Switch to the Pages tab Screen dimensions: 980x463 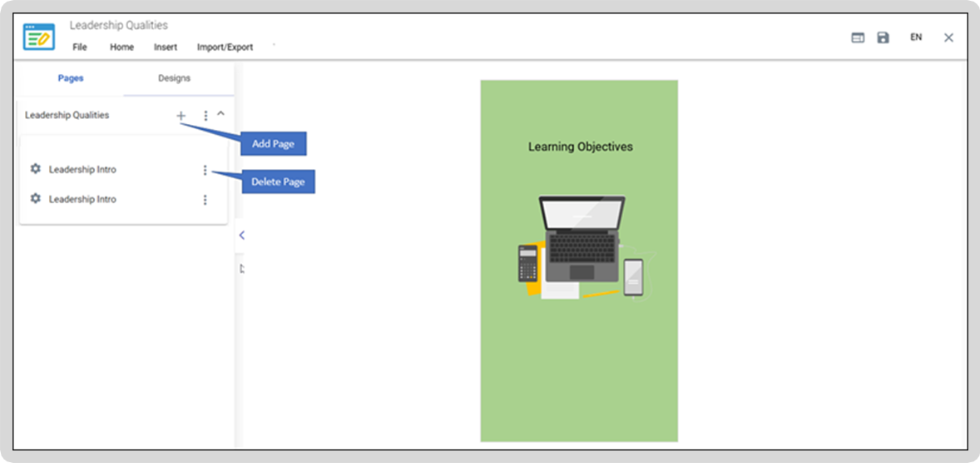pos(71,78)
